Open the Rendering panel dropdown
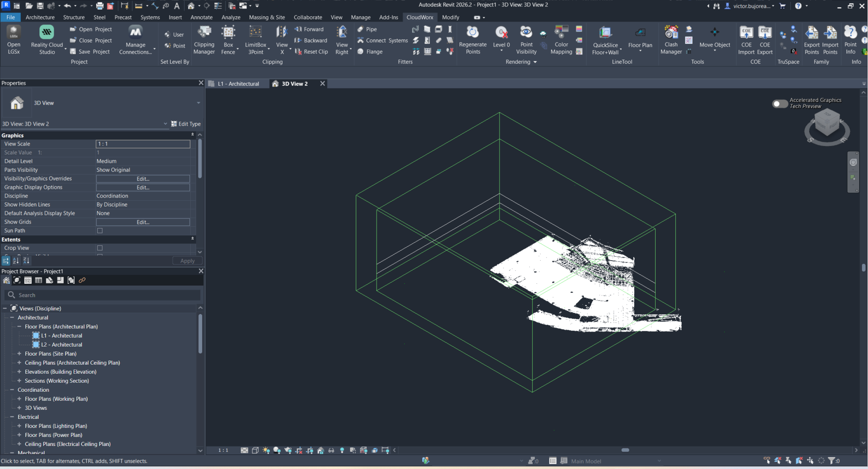 point(535,62)
